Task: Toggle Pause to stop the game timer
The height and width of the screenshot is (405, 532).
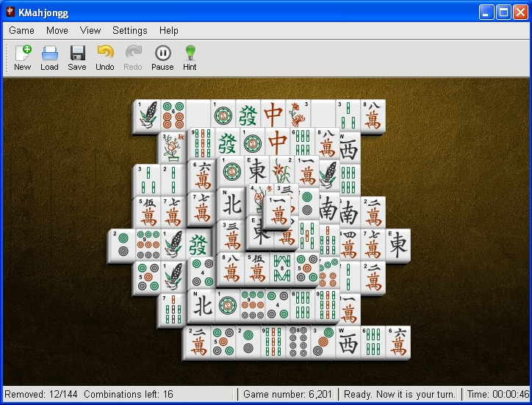Action: coord(162,57)
